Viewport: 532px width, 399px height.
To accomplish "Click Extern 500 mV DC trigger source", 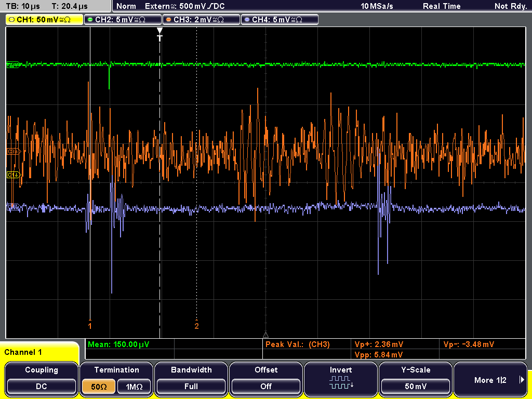I will pyautogui.click(x=184, y=6).
